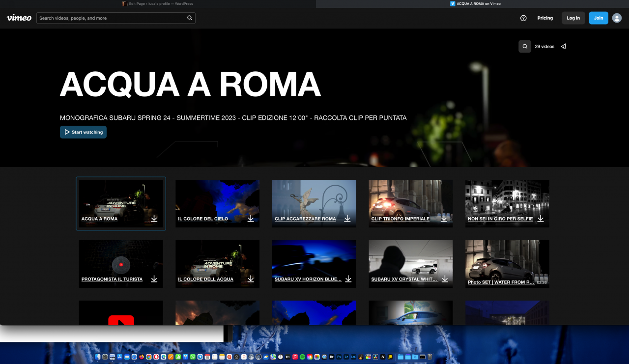
Task: Open Photo SET | WATER FROM R... video
Action: pos(501,282)
